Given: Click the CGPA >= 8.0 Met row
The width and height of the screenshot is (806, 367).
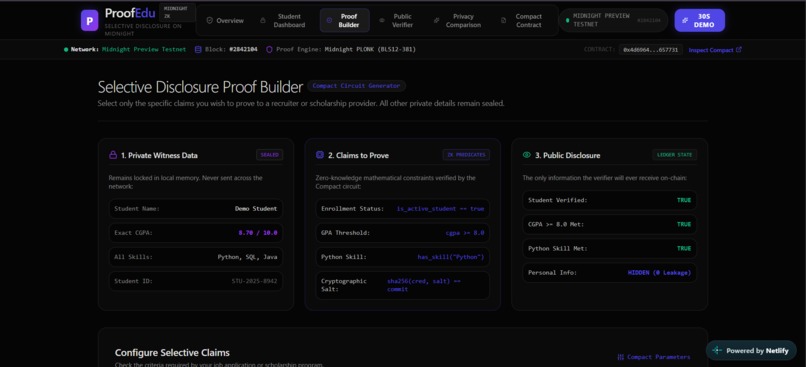Looking at the screenshot, I should pyautogui.click(x=610, y=224).
